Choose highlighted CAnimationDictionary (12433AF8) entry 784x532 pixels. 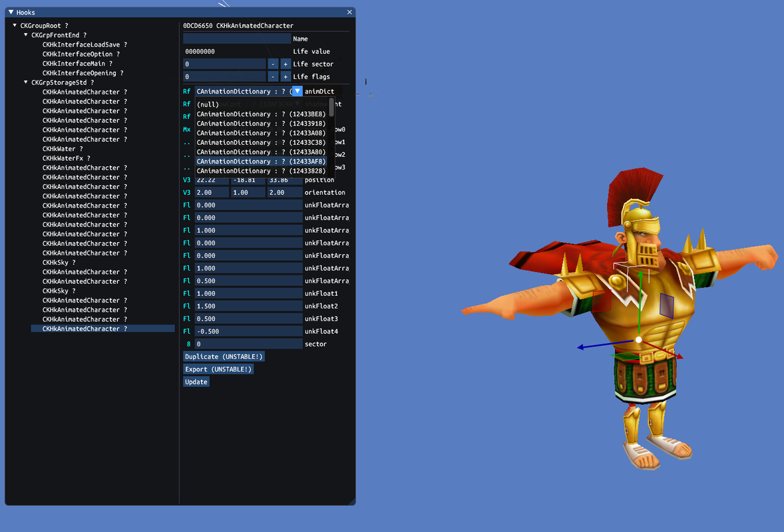pyautogui.click(x=261, y=162)
